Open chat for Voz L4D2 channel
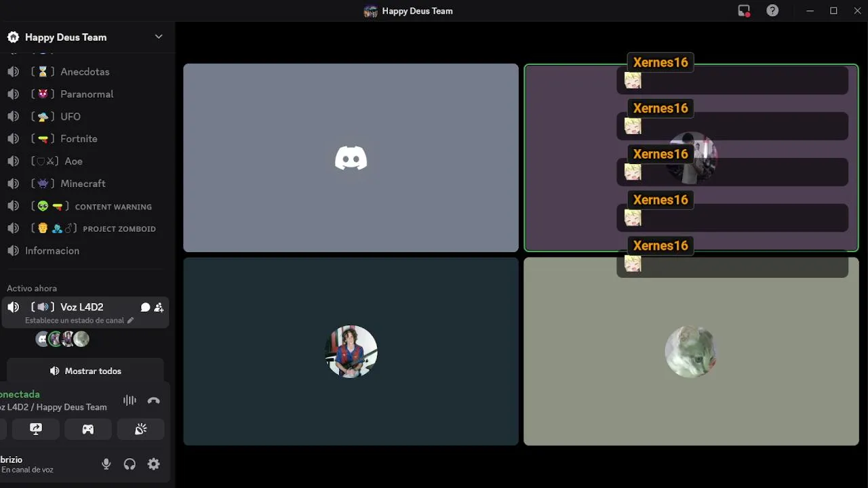 point(145,307)
